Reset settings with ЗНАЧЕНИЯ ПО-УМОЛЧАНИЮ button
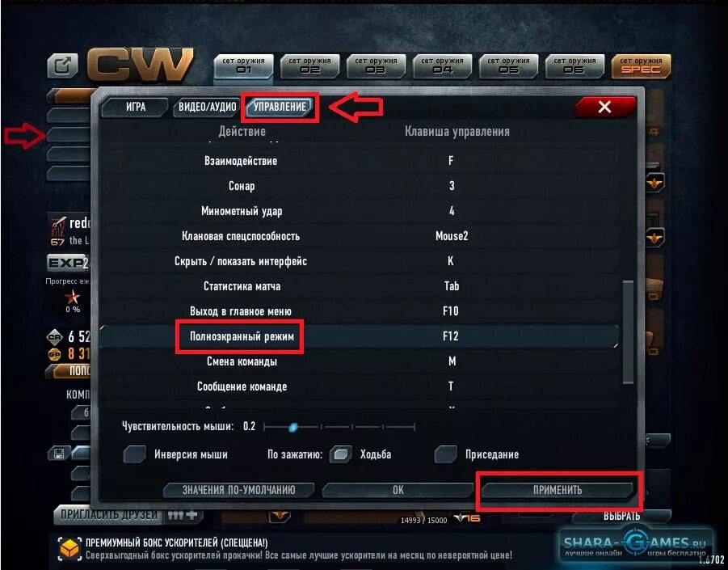728x570 pixels. point(238,490)
